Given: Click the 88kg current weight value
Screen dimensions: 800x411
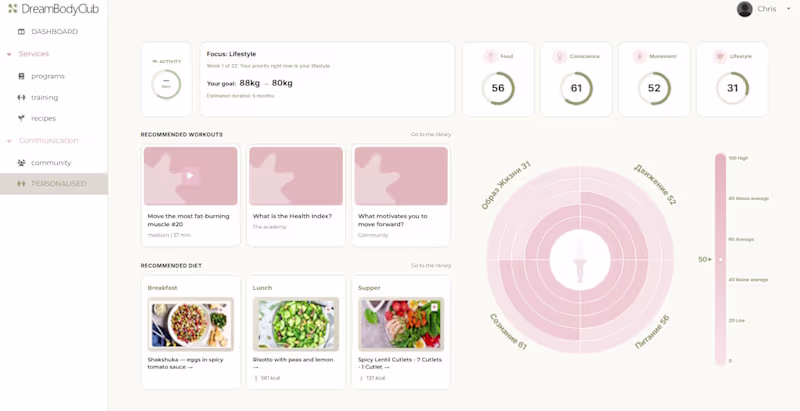Looking at the screenshot, I should 249,83.
